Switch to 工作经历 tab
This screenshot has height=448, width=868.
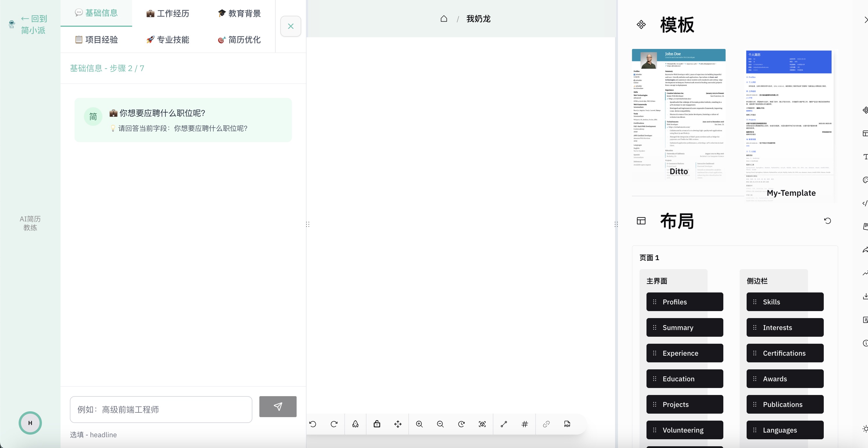(168, 13)
